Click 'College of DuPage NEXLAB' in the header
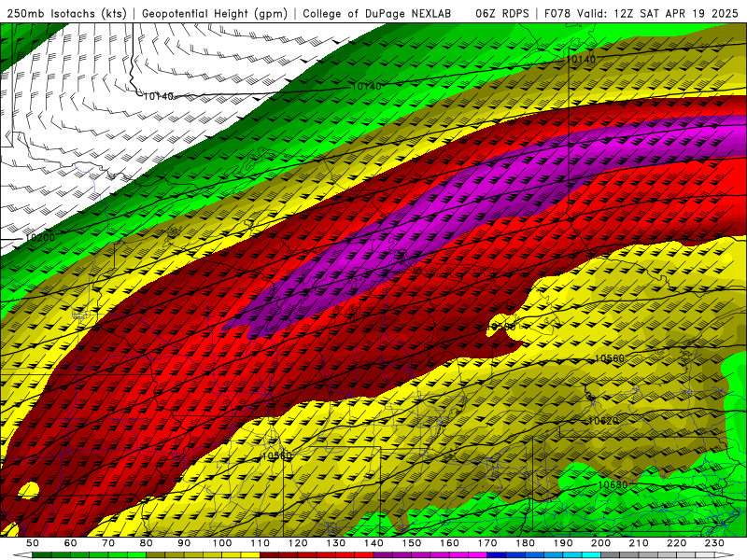Image resolution: width=747 pixels, height=560 pixels. (376, 14)
